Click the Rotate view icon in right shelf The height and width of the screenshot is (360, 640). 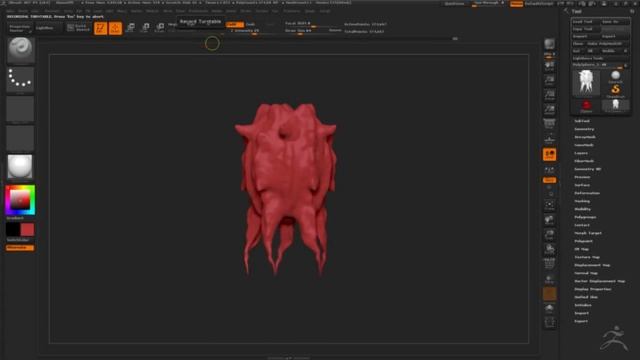point(549,249)
